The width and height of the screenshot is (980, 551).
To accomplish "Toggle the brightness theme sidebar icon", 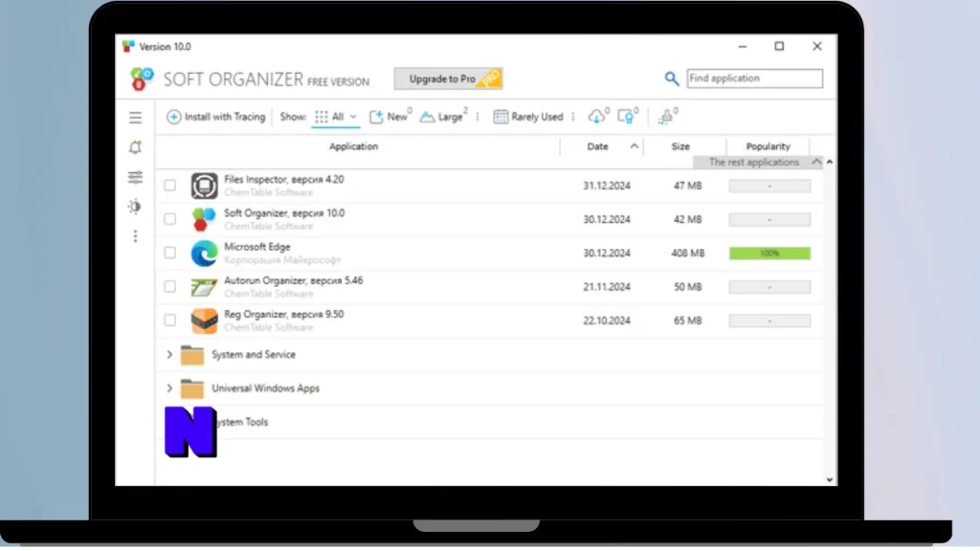I will click(x=135, y=207).
